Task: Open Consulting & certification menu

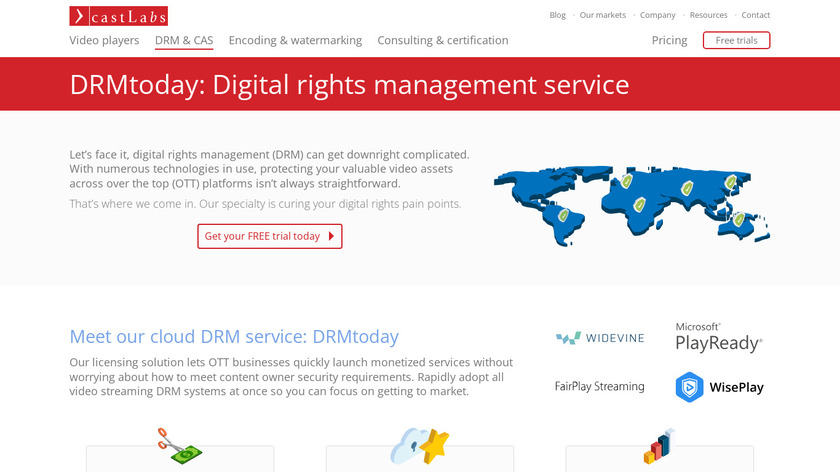Action: click(442, 40)
